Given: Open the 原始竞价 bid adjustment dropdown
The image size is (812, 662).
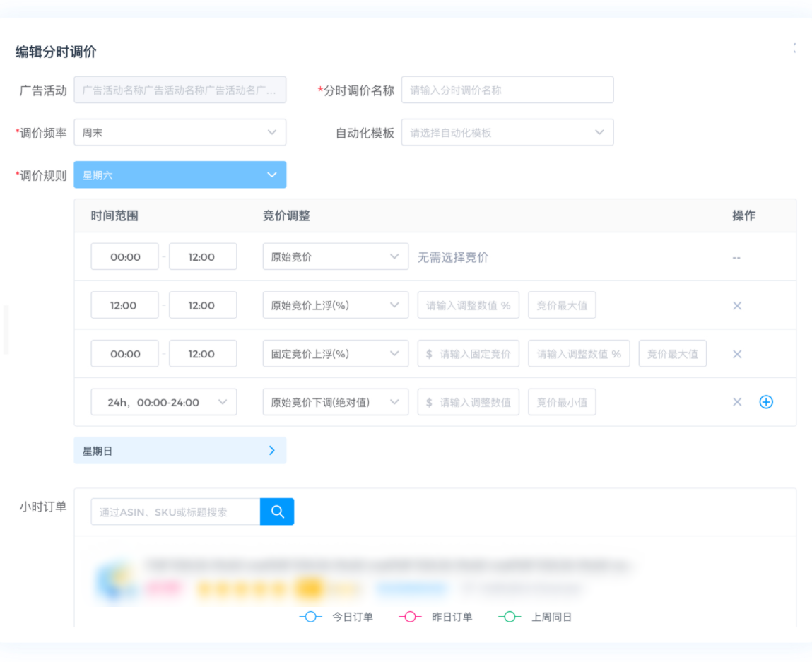Looking at the screenshot, I should coord(335,257).
